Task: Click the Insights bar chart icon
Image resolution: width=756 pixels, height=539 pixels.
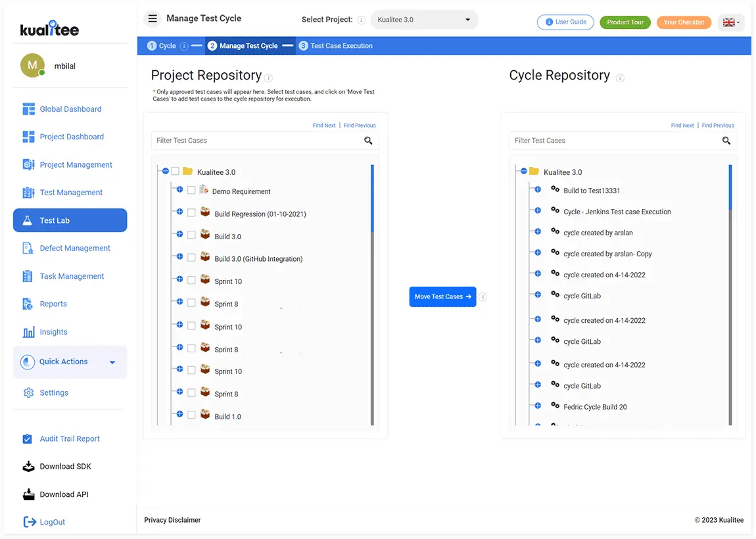Action: (x=28, y=332)
